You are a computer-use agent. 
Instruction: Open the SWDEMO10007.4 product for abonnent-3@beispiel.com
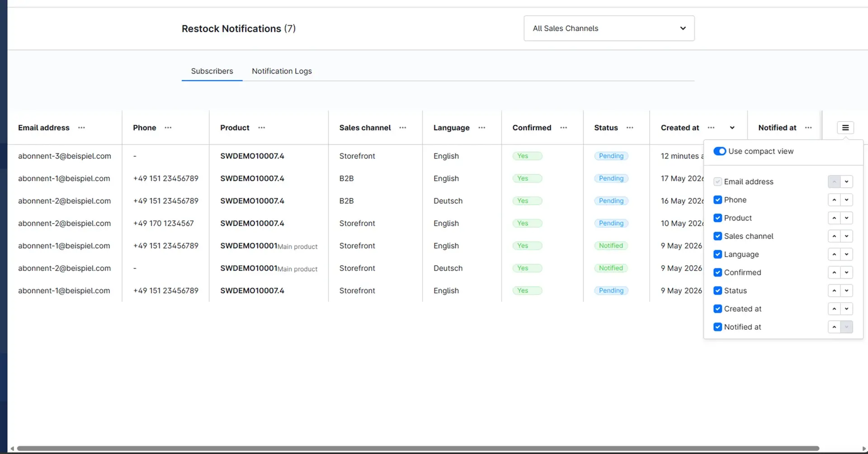click(252, 156)
